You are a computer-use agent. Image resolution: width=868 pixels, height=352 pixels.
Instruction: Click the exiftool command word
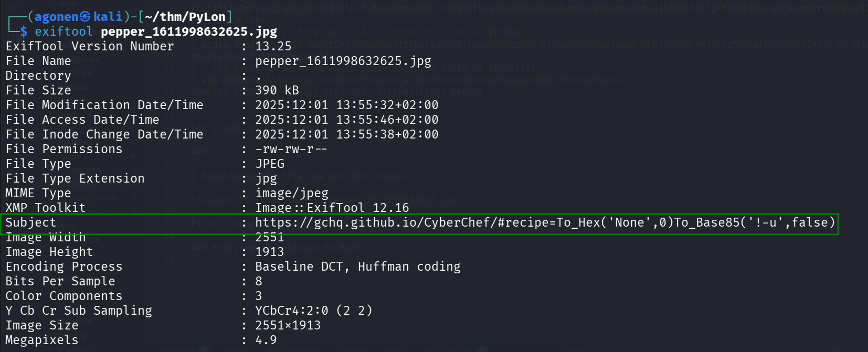[63, 31]
